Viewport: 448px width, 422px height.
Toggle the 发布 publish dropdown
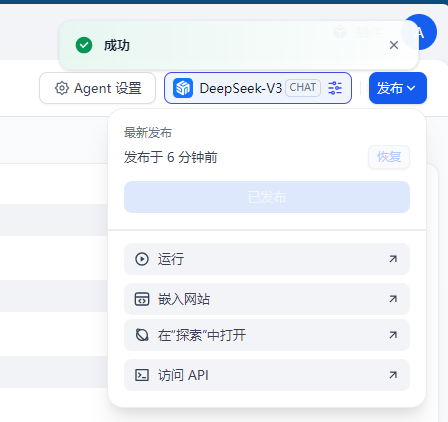coord(398,88)
